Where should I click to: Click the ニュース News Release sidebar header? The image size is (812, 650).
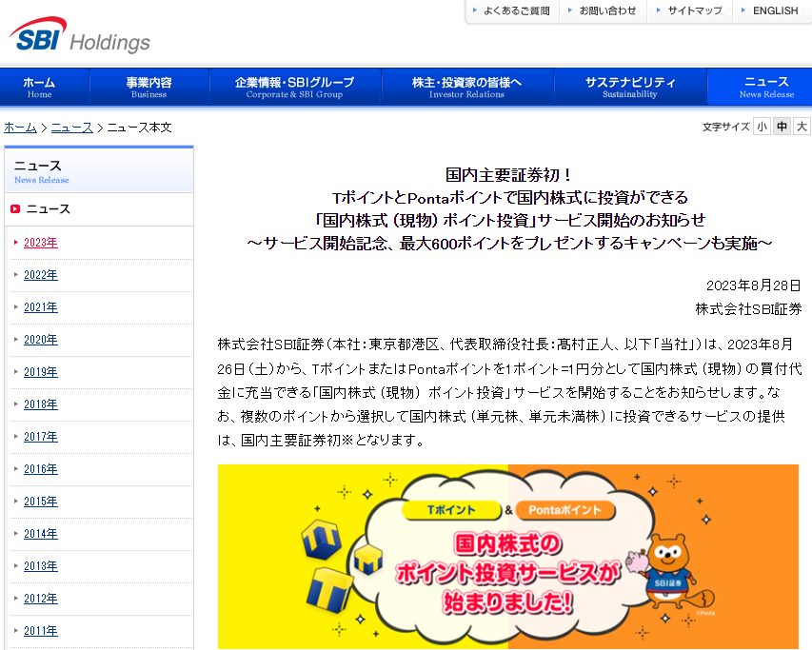coord(99,170)
